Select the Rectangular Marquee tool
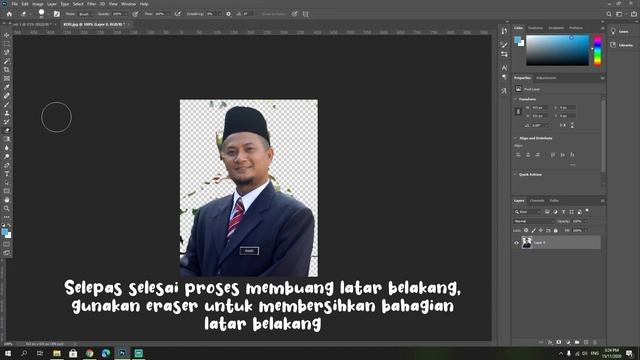640x360 pixels. click(7, 44)
